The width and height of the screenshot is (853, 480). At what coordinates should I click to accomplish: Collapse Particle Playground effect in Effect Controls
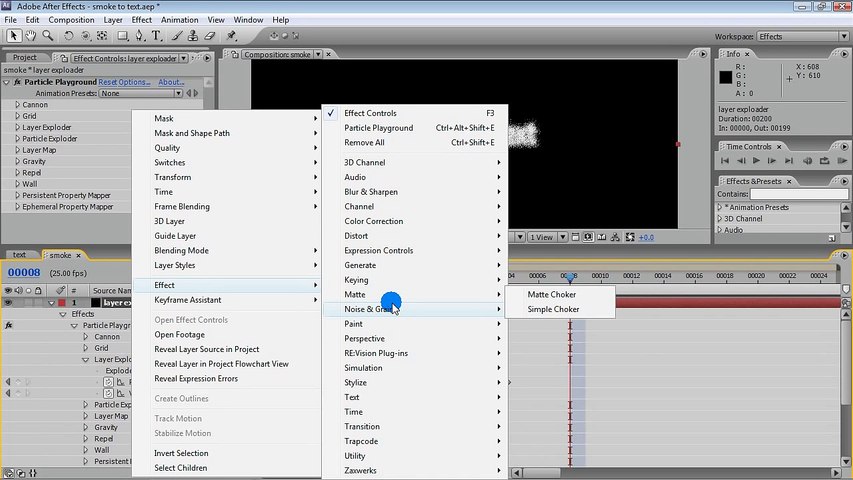click(x=7, y=82)
